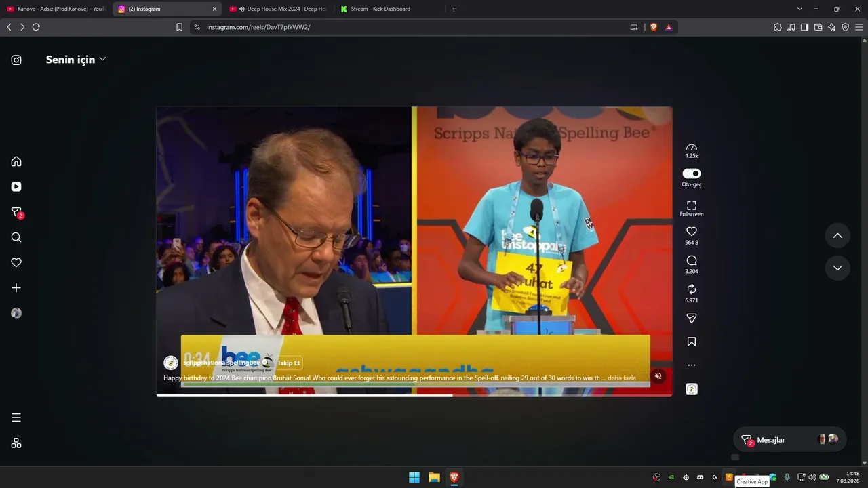Share the reel with the send icon
Image resolution: width=868 pixels, height=488 pixels.
692,319
